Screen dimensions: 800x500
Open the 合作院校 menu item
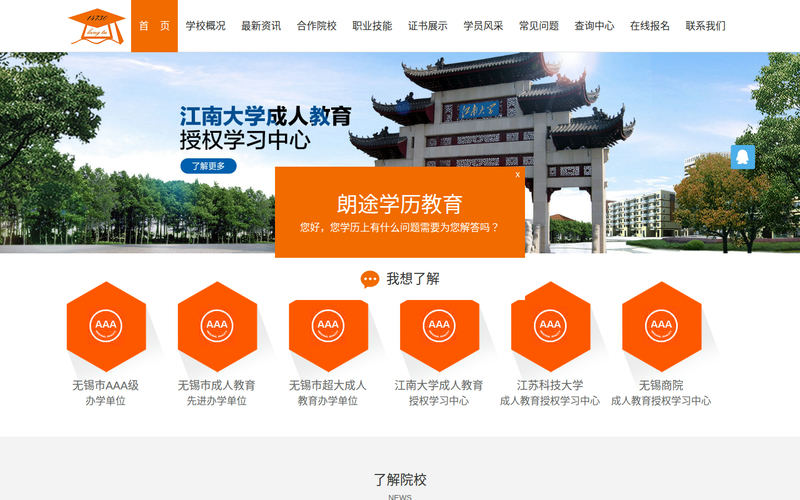[317, 26]
